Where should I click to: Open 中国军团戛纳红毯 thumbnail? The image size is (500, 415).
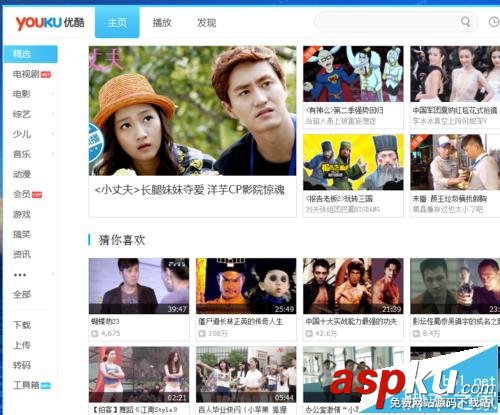click(455, 74)
